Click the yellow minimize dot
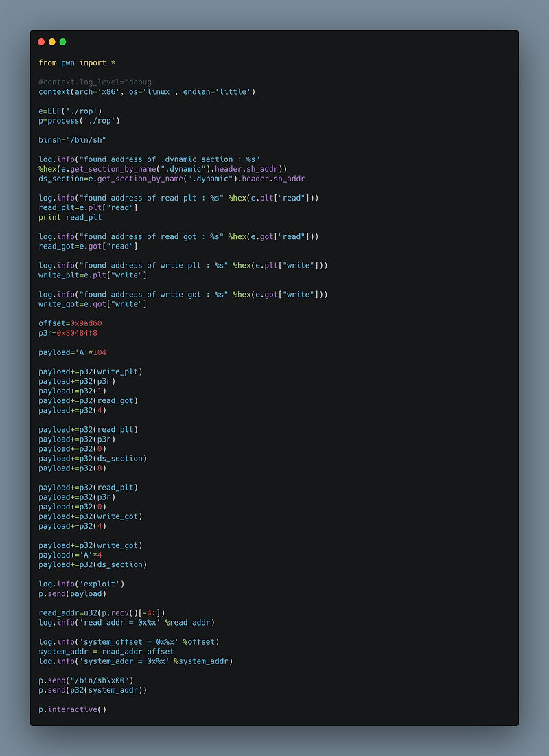 (52, 42)
